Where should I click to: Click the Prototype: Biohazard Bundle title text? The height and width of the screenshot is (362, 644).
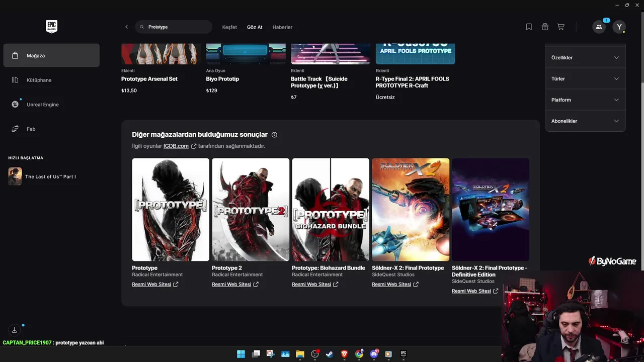click(329, 268)
